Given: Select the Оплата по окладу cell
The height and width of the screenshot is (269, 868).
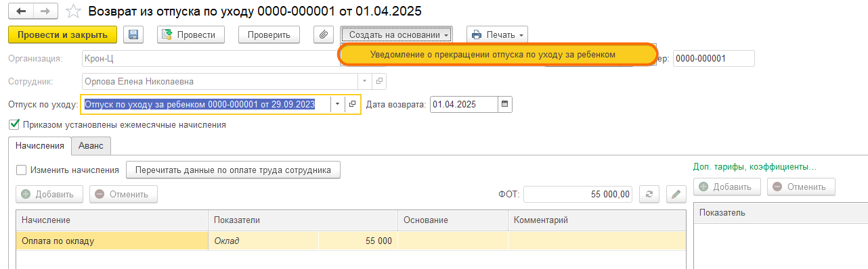Looking at the screenshot, I should [x=112, y=241].
